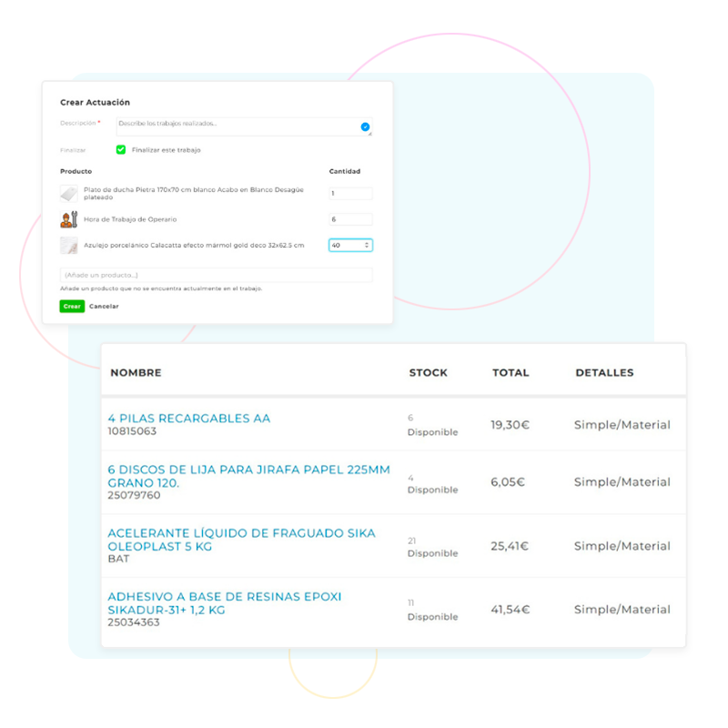Click the shower tray product thumbnail
The width and height of the screenshot is (728, 728).
tap(69, 194)
